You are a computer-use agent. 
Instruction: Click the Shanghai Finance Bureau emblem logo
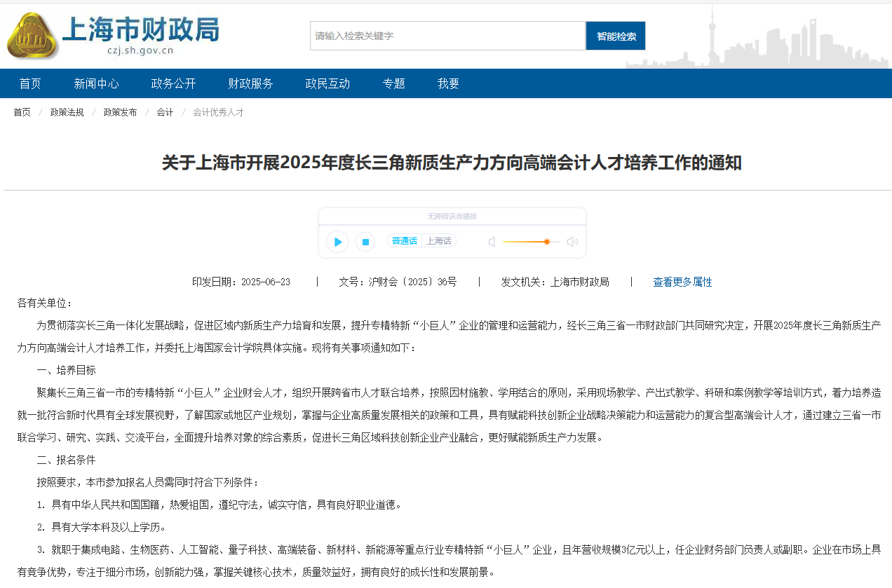coord(32,36)
